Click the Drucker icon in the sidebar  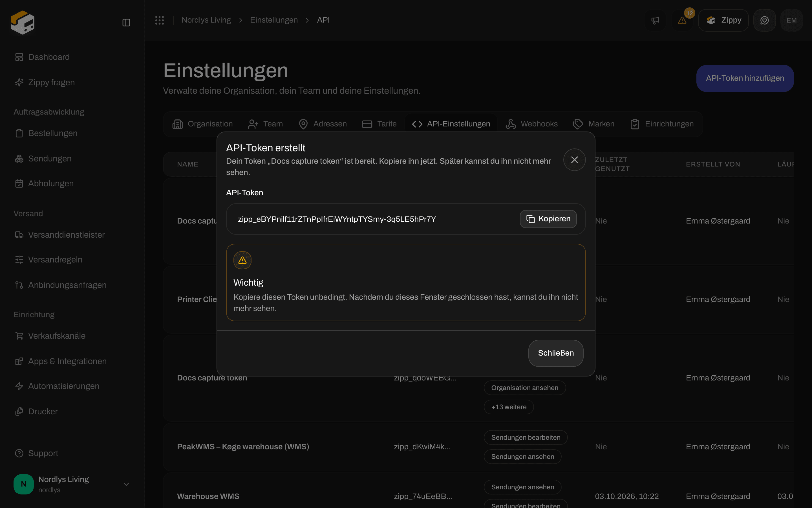pyautogui.click(x=19, y=411)
